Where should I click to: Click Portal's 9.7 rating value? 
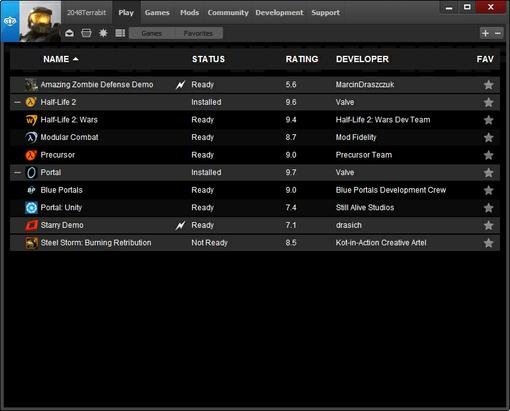tap(291, 173)
